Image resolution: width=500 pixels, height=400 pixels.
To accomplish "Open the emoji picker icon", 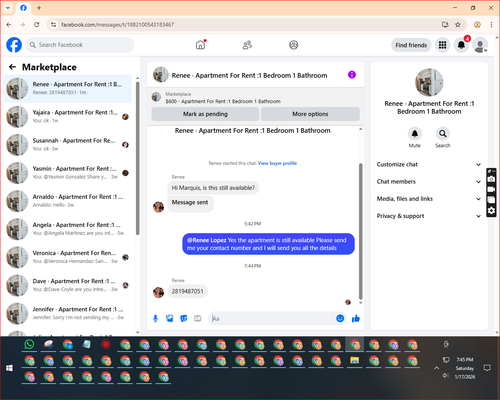I will 340,318.
